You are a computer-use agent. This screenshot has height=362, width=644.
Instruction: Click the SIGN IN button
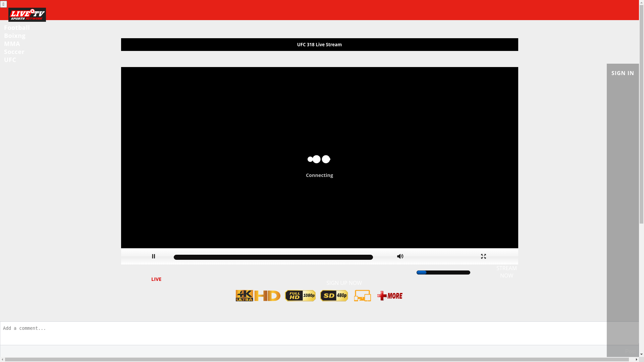623,73
